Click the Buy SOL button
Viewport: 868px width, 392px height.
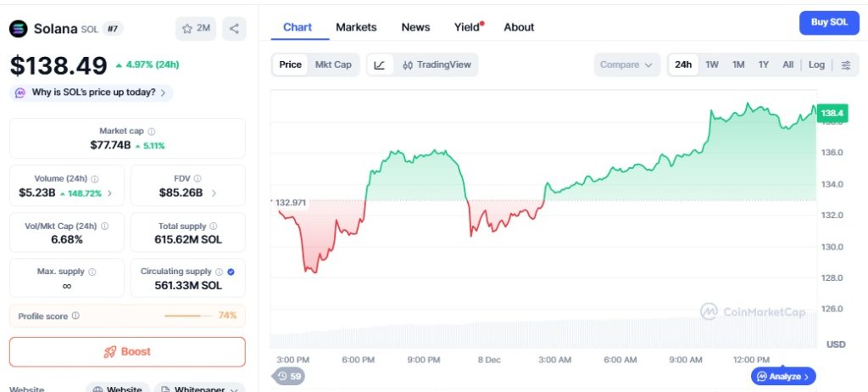tap(829, 23)
